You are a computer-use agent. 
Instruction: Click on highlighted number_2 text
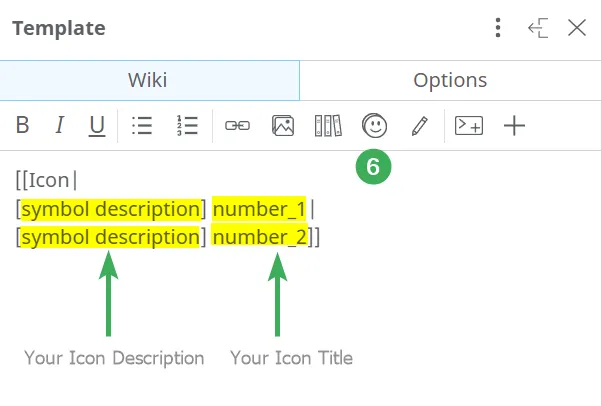pos(259,237)
